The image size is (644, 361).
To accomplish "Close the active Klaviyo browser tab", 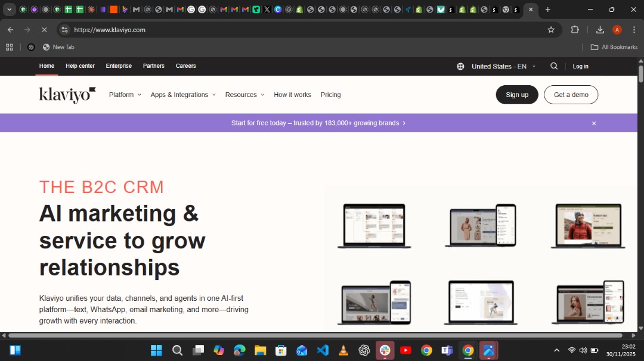I will pos(531,10).
